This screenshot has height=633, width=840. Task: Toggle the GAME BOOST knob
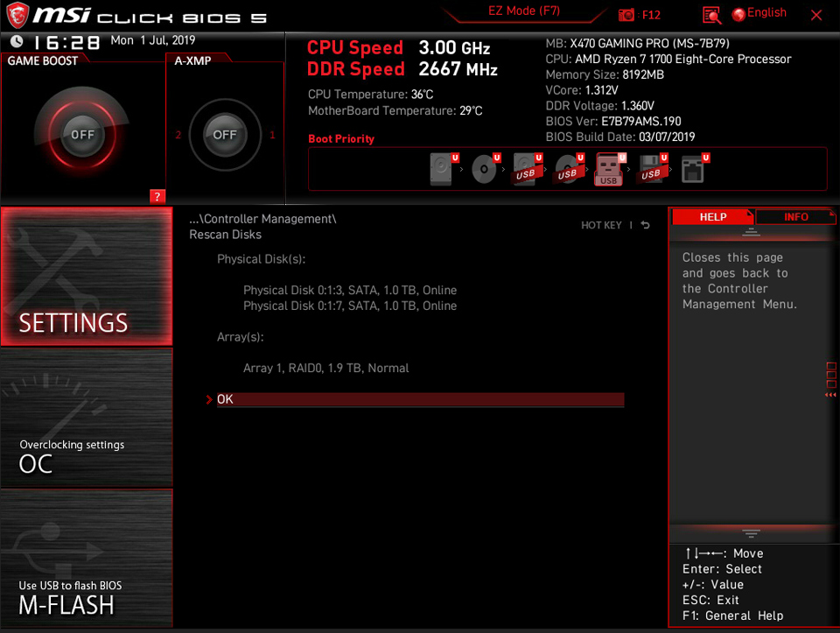[x=82, y=135]
